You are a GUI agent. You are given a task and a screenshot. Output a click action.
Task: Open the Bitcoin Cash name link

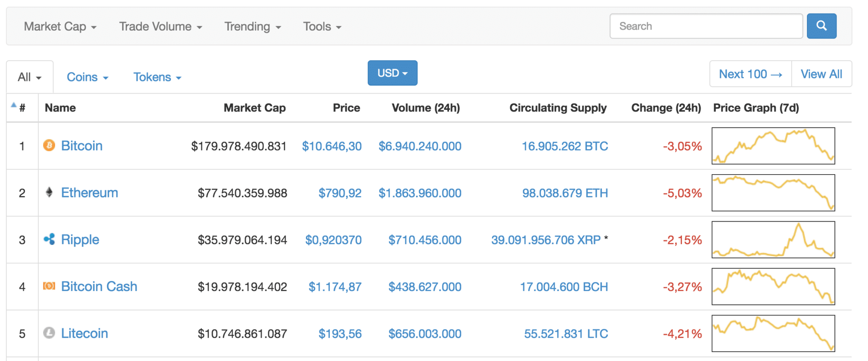(99, 286)
